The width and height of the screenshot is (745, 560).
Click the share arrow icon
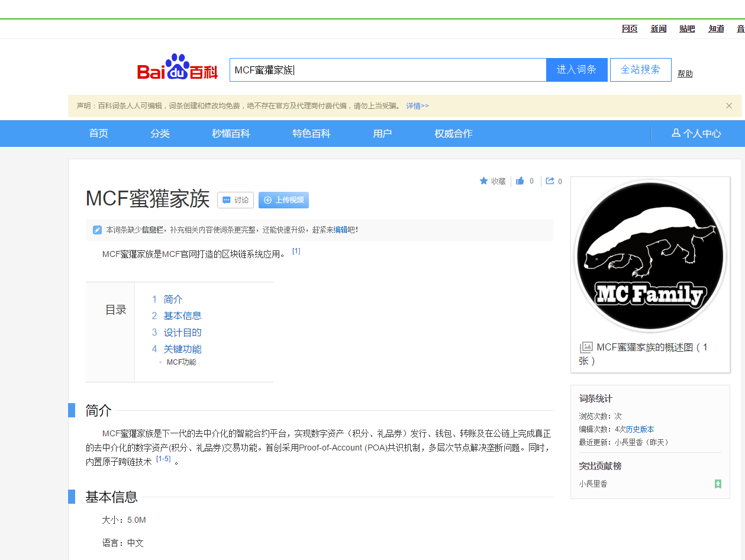click(550, 181)
